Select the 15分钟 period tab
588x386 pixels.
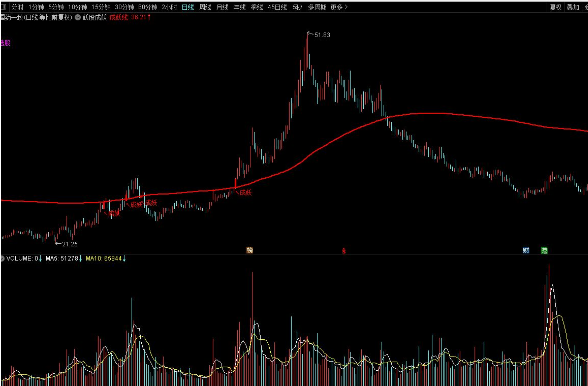point(100,7)
